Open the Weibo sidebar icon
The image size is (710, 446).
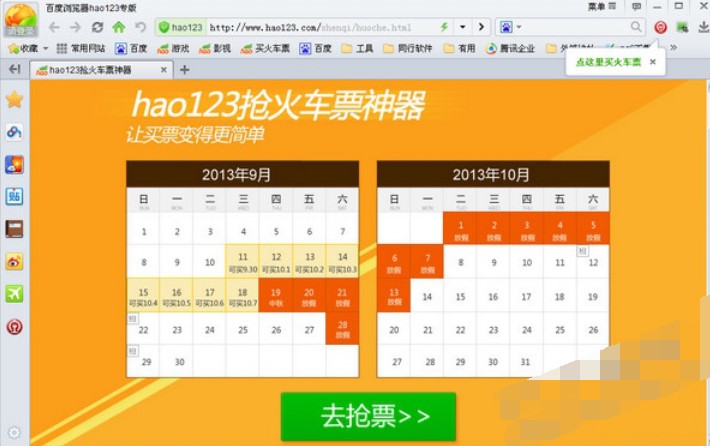tap(14, 262)
